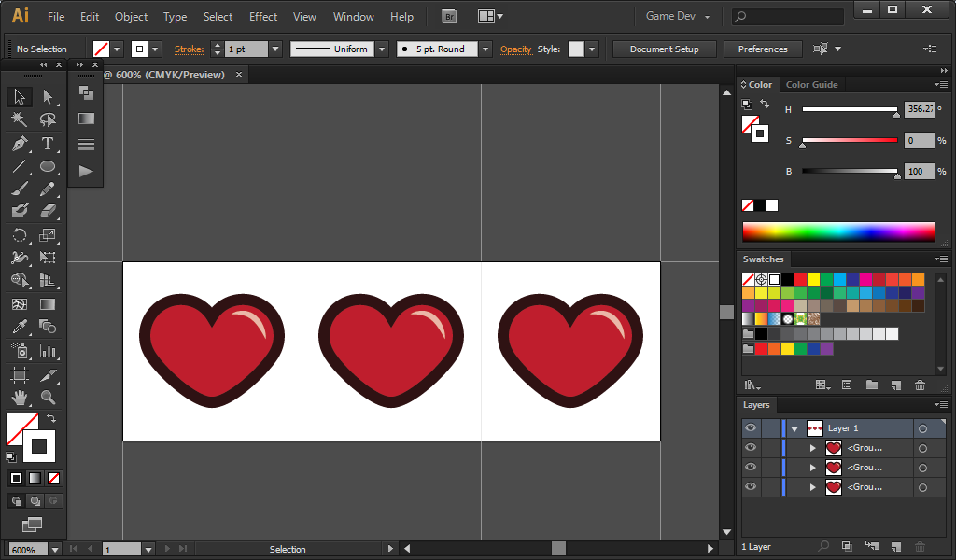Open the Effect menu

click(x=263, y=17)
